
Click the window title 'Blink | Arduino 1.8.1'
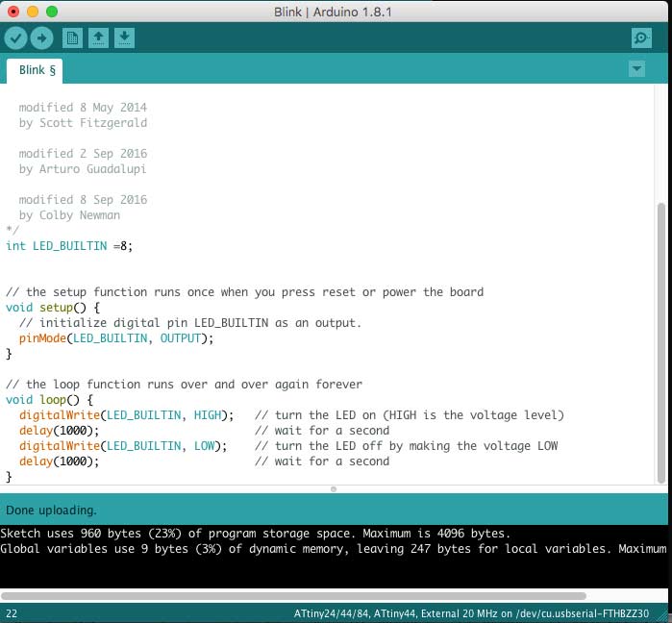(333, 12)
